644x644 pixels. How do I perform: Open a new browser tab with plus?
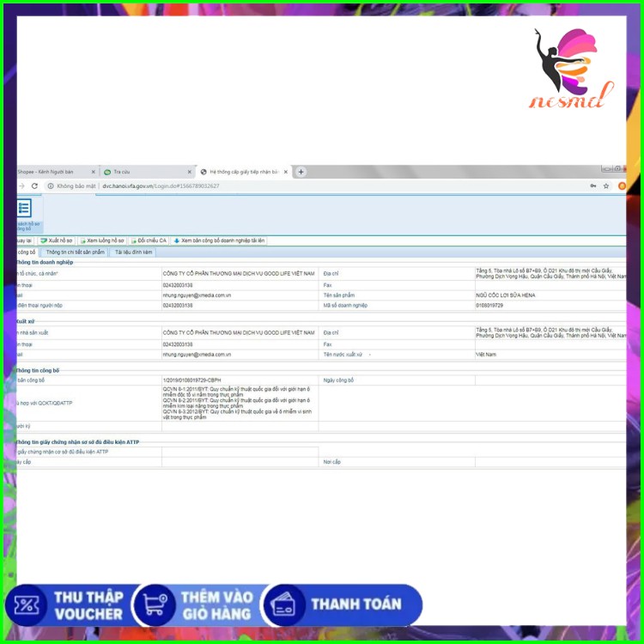coord(301,172)
